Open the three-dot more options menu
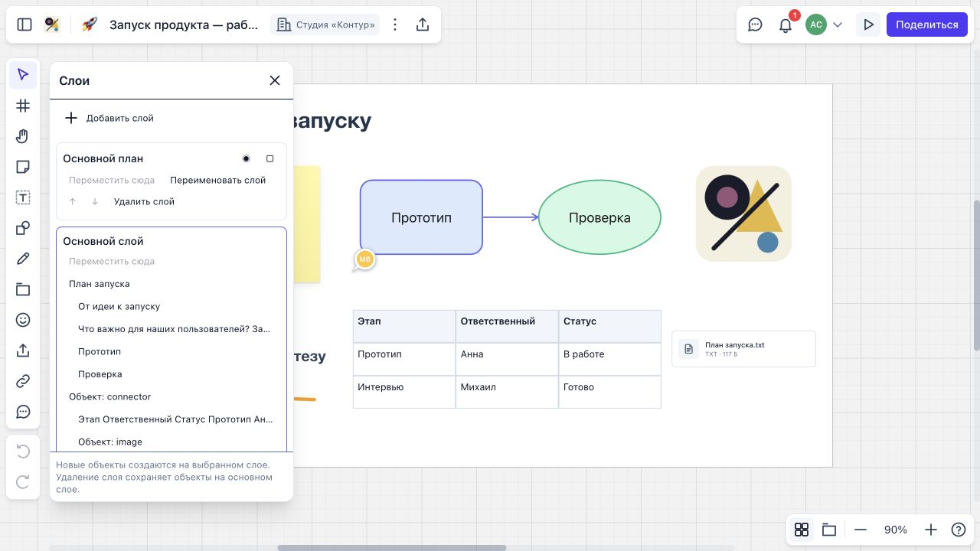980x551 pixels. (395, 24)
